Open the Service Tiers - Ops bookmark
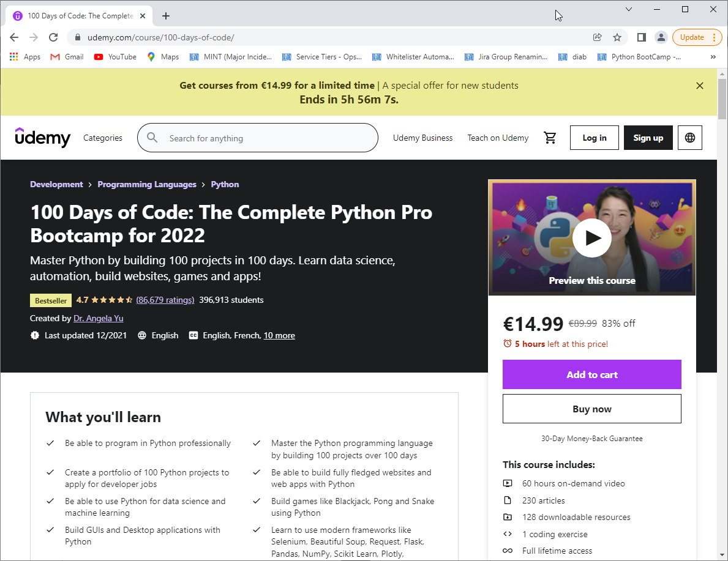728x561 pixels. pos(322,57)
